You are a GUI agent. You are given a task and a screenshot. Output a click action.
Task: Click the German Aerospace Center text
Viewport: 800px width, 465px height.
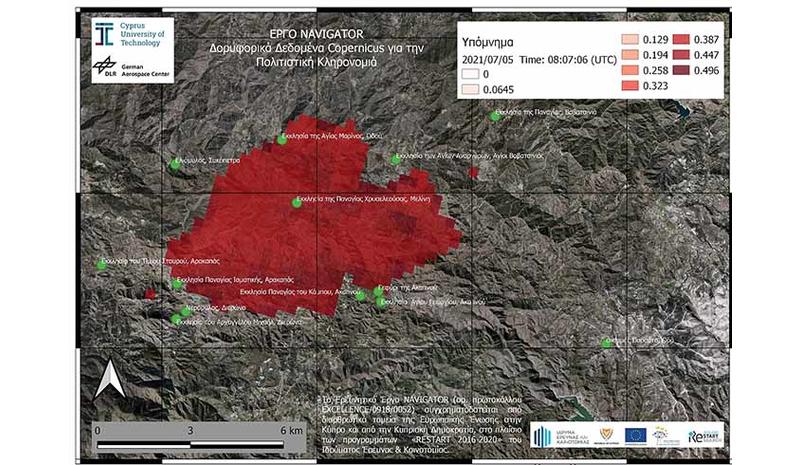145,70
